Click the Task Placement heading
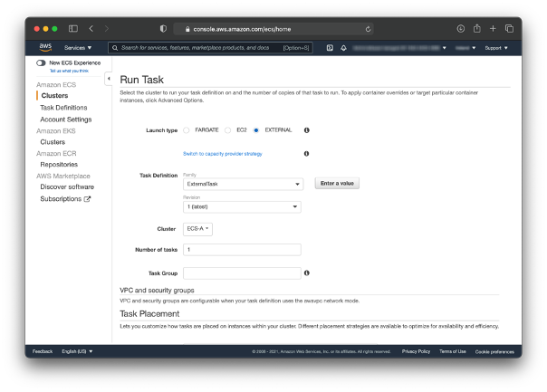547x392 pixels. click(149, 313)
